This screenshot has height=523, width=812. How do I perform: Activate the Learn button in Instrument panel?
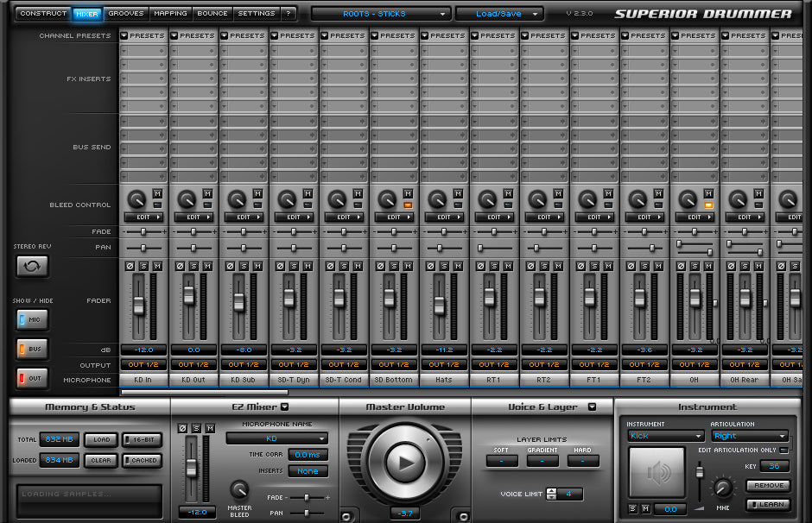767,503
